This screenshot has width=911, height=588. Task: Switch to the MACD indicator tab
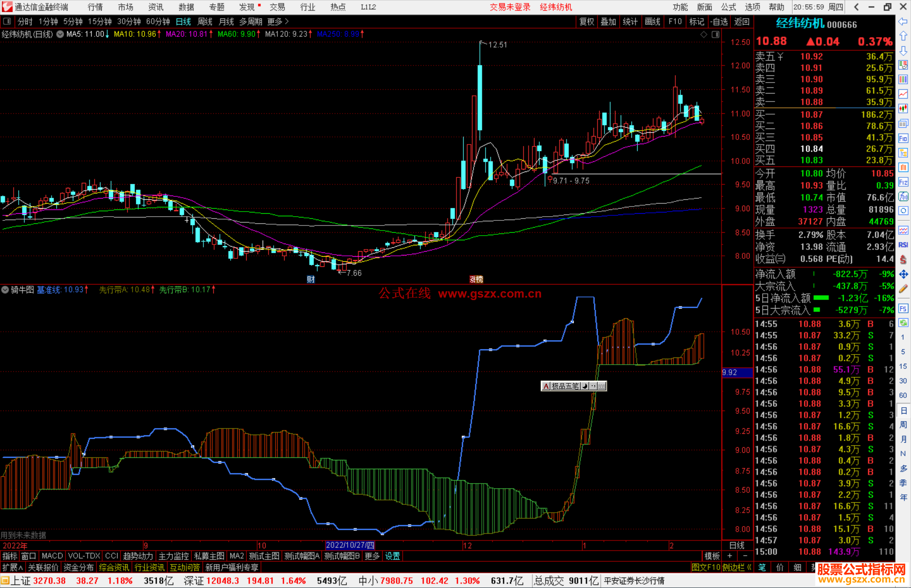point(52,556)
